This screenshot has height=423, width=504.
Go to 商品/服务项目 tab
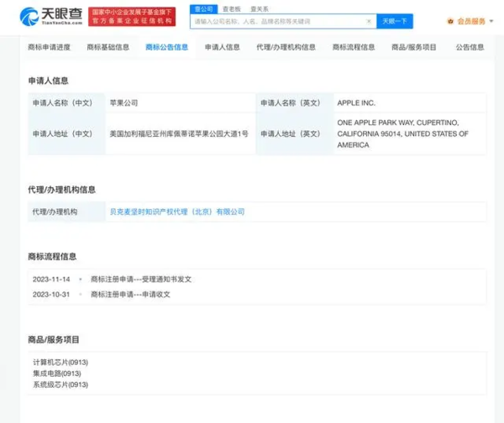[414, 47]
